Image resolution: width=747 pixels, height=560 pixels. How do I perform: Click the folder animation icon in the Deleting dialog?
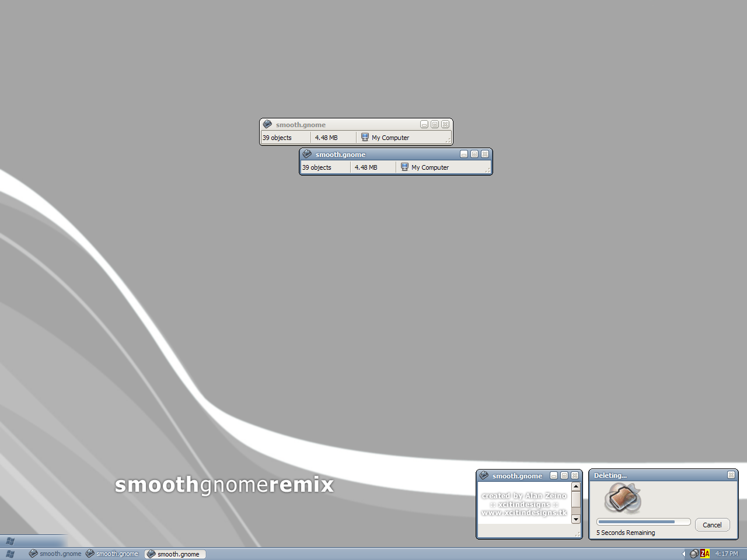622,499
